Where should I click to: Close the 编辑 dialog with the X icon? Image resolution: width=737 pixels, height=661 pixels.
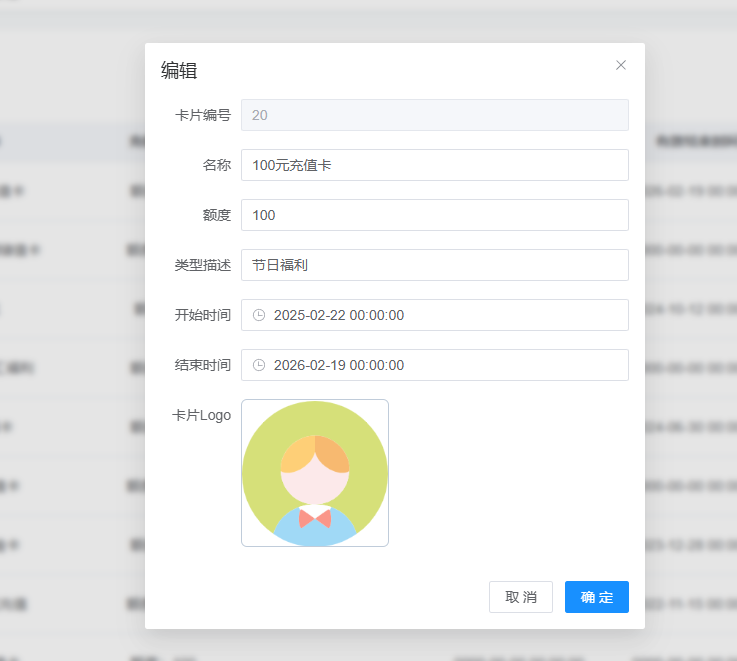[621, 65]
